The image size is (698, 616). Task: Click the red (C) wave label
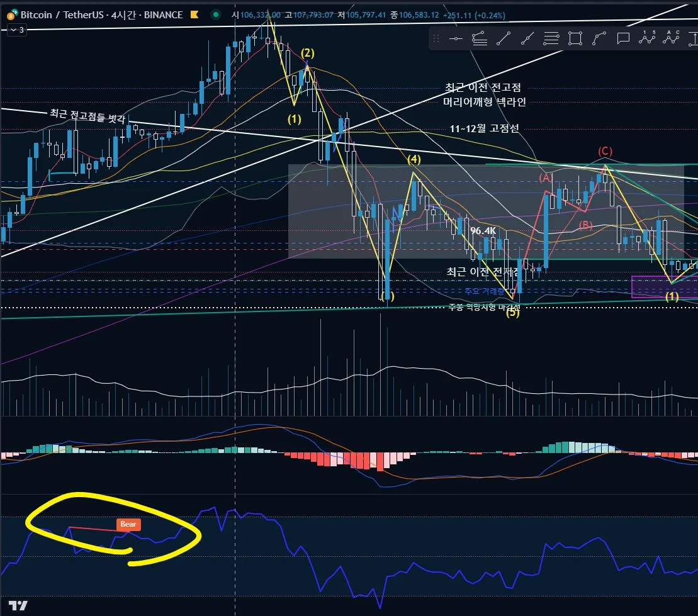point(605,152)
